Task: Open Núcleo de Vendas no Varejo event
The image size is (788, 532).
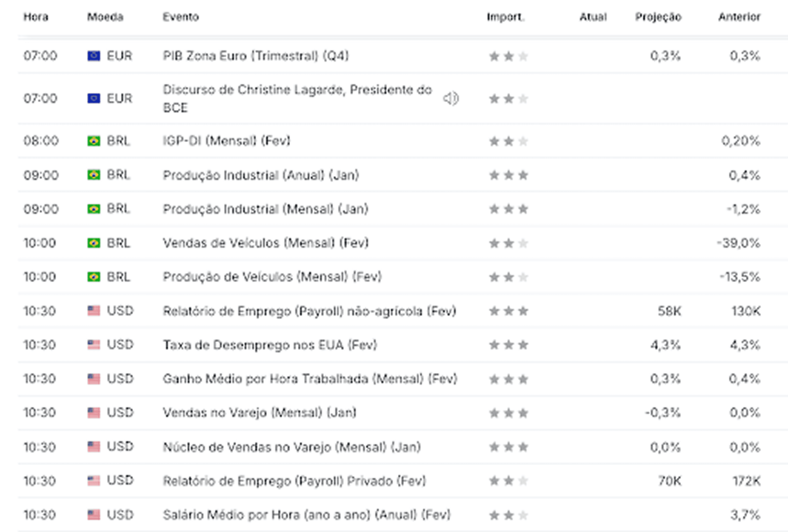Action: (292, 447)
